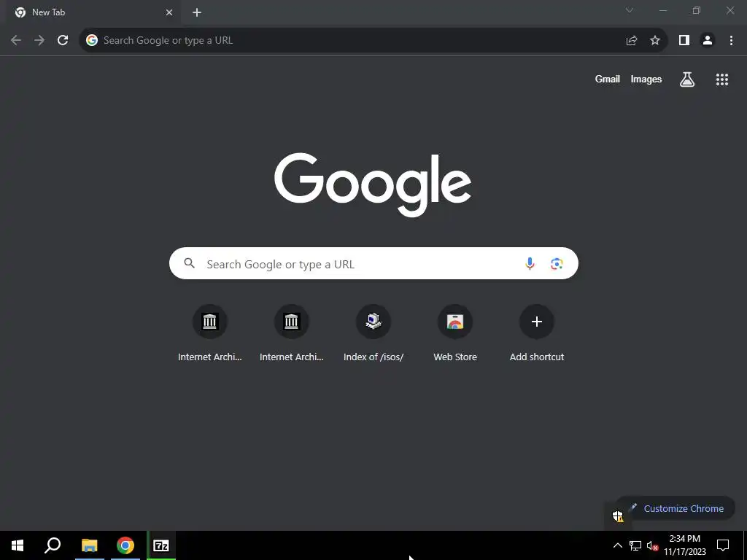Viewport: 747px width, 560px height.
Task: Open Chrome's three-dot menu
Action: pyautogui.click(x=731, y=41)
